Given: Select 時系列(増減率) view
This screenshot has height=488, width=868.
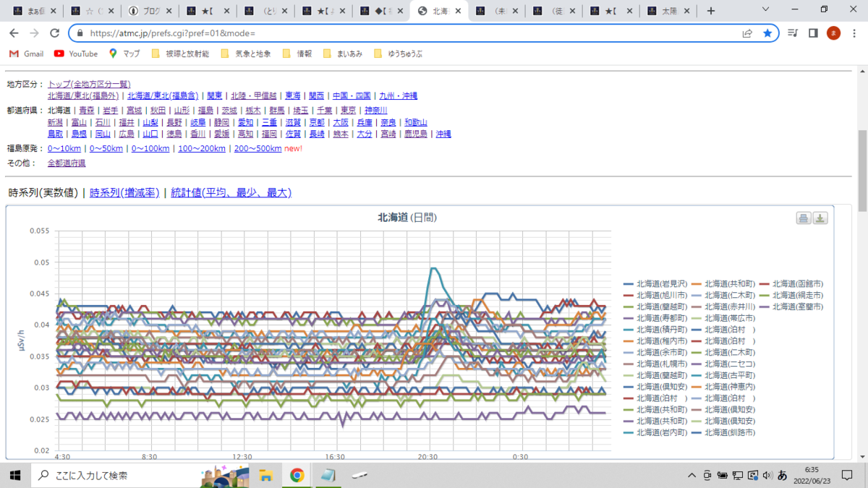Looking at the screenshot, I should tap(124, 193).
